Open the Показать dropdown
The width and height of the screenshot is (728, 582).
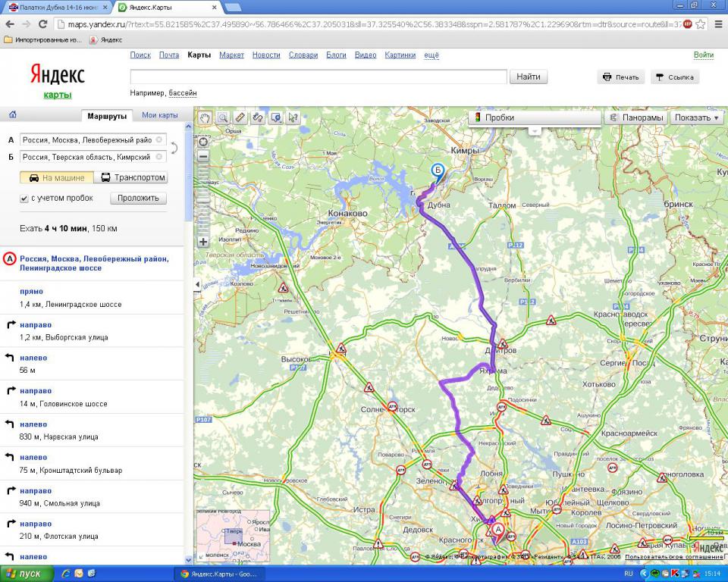pyautogui.click(x=696, y=118)
